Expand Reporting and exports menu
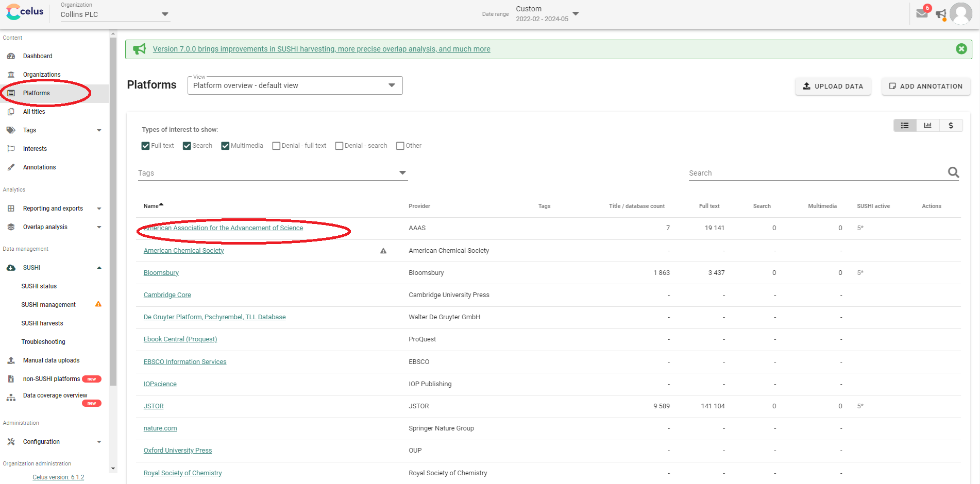The image size is (980, 484). pos(99,209)
